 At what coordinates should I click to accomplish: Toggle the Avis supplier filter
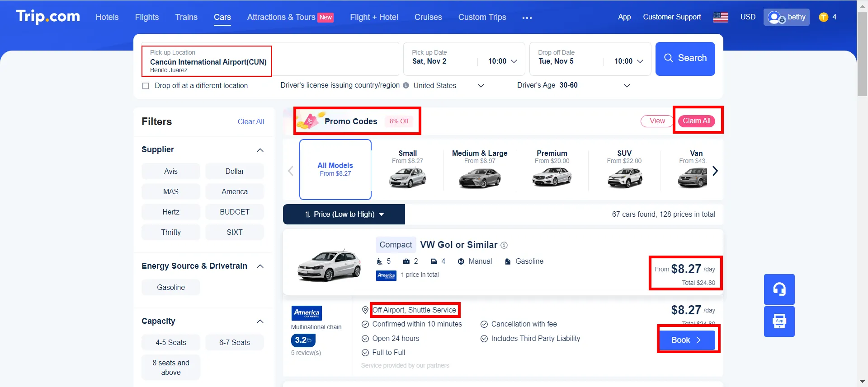point(170,171)
